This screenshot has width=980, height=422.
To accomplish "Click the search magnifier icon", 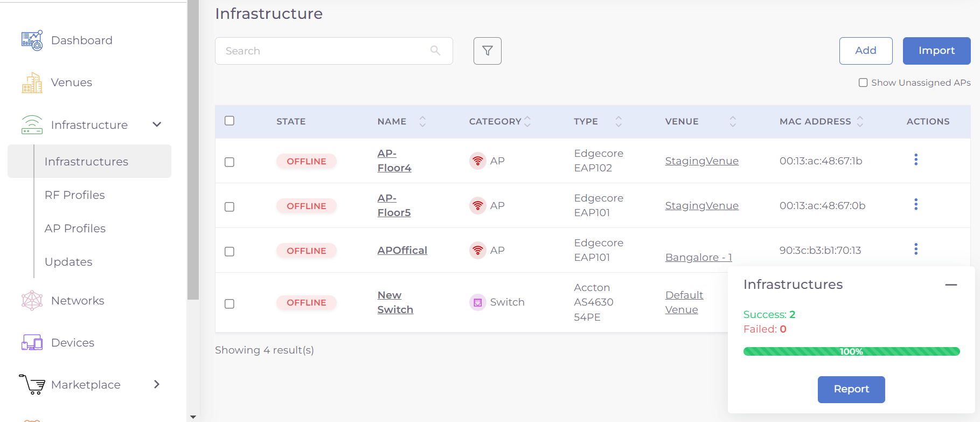I will click(x=435, y=51).
